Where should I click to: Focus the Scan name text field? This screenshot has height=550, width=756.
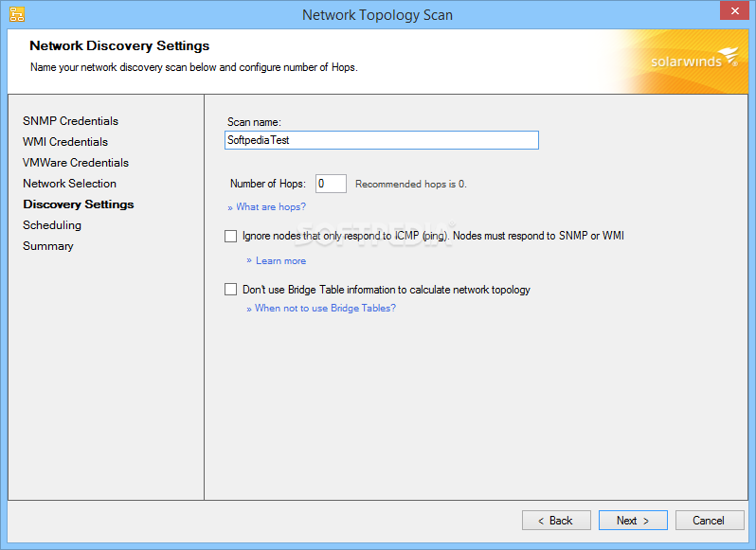click(x=382, y=140)
